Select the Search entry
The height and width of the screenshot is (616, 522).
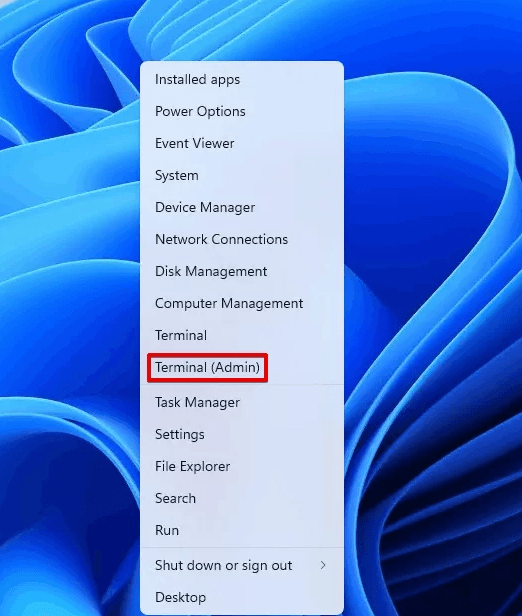point(242,499)
